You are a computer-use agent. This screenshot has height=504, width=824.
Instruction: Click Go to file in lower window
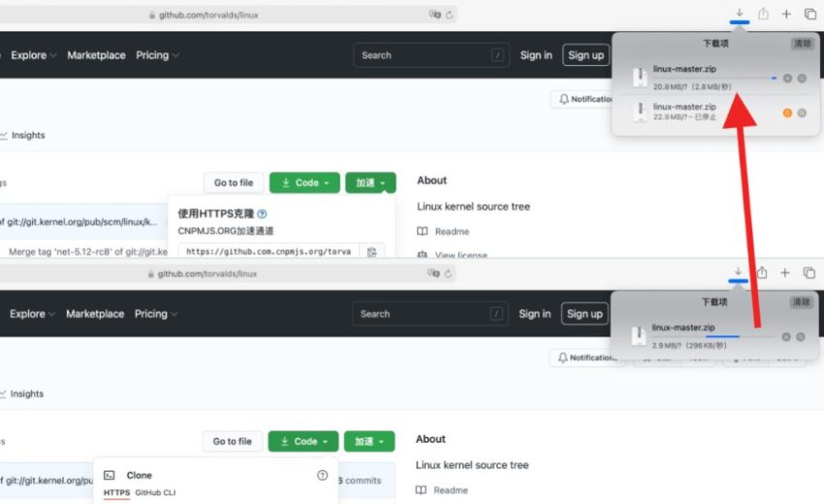(233, 441)
